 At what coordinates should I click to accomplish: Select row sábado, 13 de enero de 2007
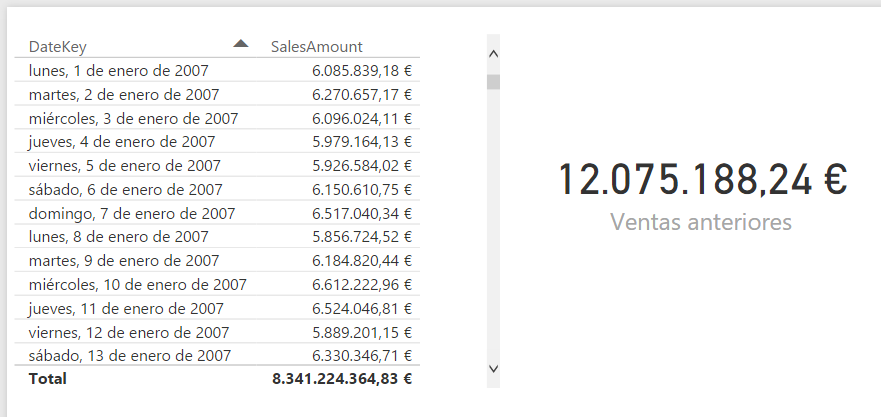[217, 356]
